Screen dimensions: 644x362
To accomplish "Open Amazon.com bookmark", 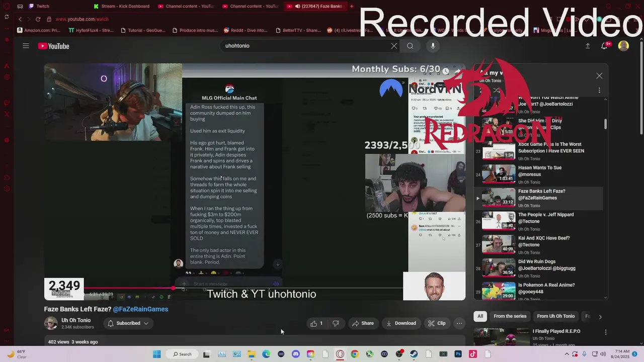I will [x=39, y=30].
